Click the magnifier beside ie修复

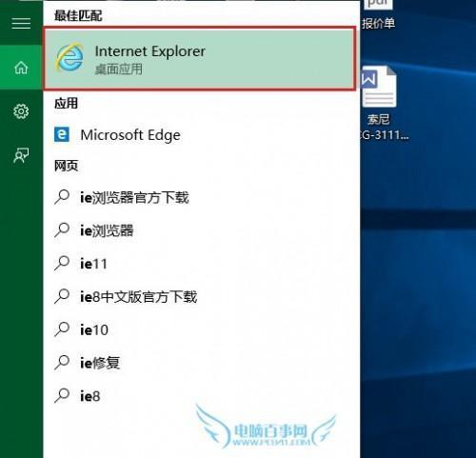click(x=62, y=363)
